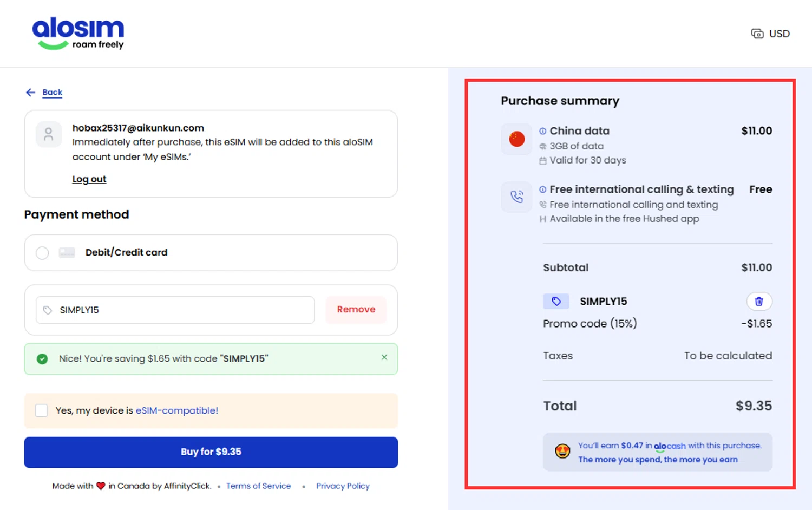Viewport: 812px width, 510px height.
Task: Remove the applied promo code
Action: pyautogui.click(x=356, y=309)
